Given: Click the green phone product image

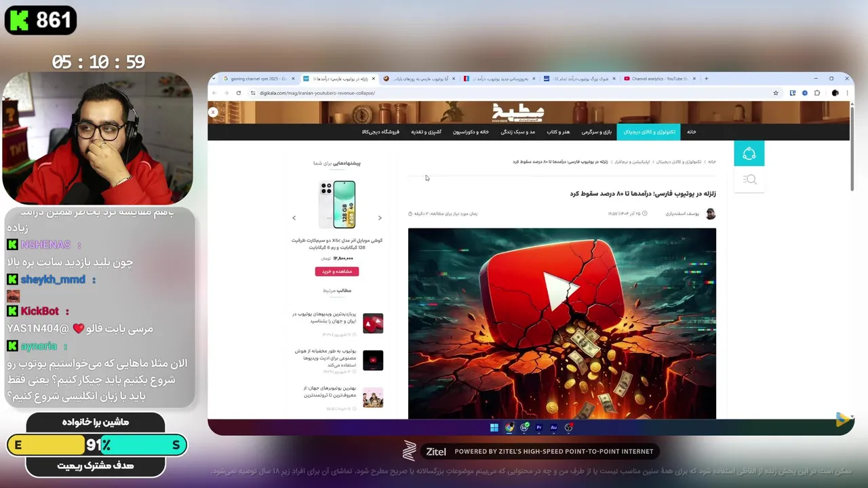Looking at the screenshot, I should click(x=337, y=205).
